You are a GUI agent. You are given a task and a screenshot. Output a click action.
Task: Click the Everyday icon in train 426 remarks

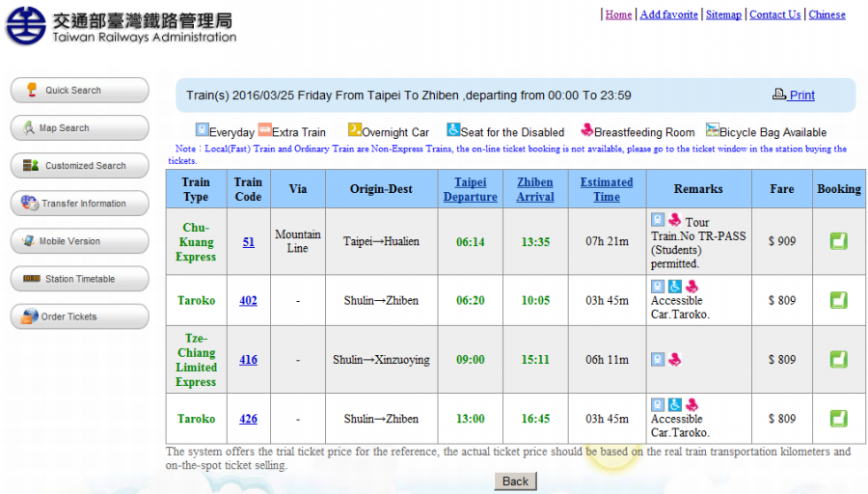(658, 405)
